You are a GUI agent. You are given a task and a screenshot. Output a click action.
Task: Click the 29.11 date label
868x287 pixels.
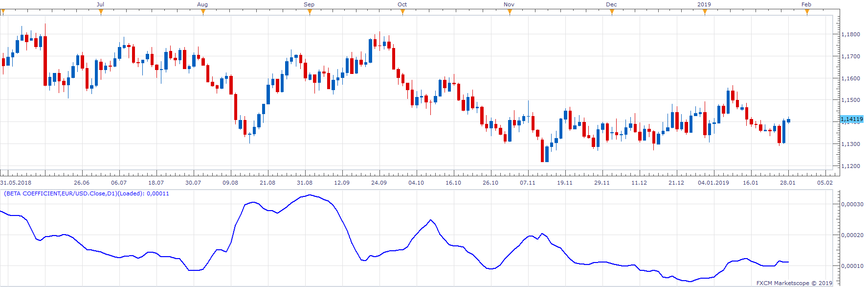coord(602,183)
